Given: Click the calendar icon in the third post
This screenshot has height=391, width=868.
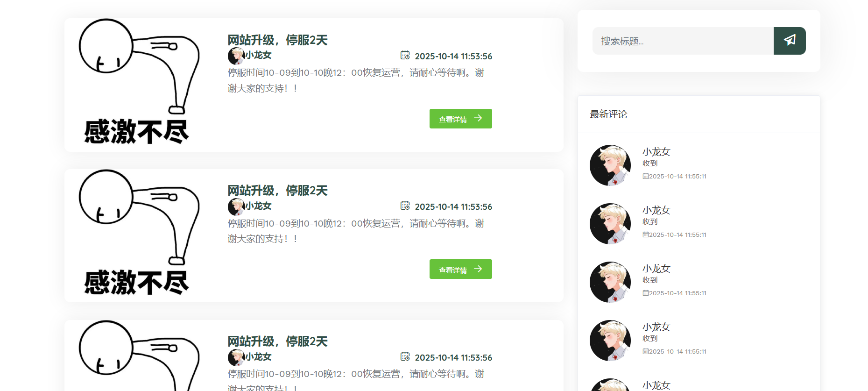Looking at the screenshot, I should 405,356.
